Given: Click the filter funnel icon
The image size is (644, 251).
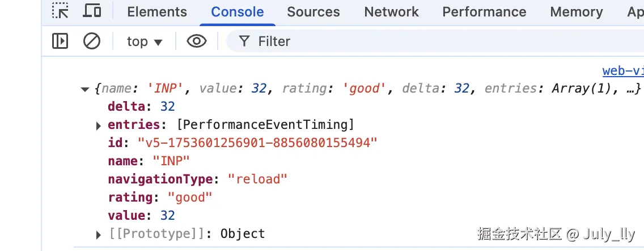Looking at the screenshot, I should tap(244, 41).
